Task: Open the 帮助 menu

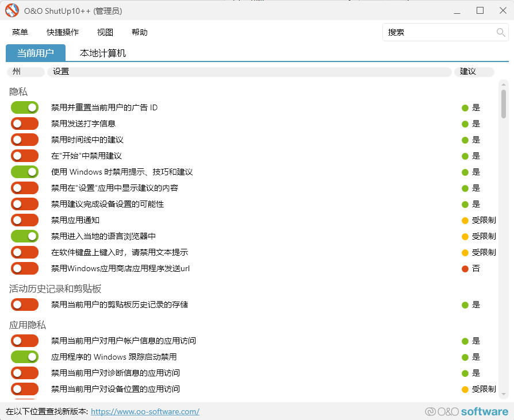Action: (140, 32)
